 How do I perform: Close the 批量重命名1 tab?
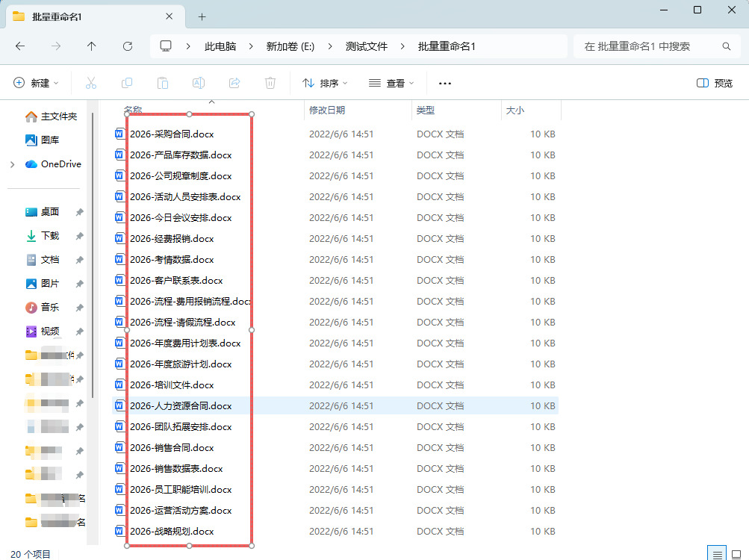tap(169, 16)
